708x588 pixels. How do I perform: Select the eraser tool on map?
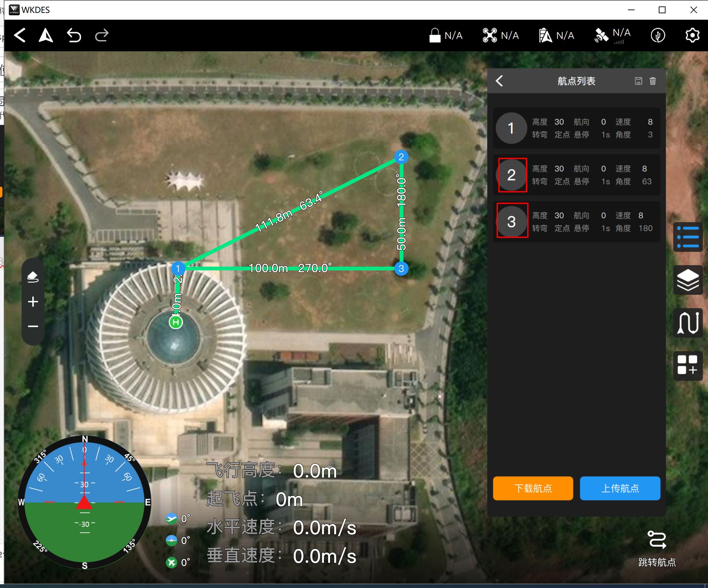33,277
